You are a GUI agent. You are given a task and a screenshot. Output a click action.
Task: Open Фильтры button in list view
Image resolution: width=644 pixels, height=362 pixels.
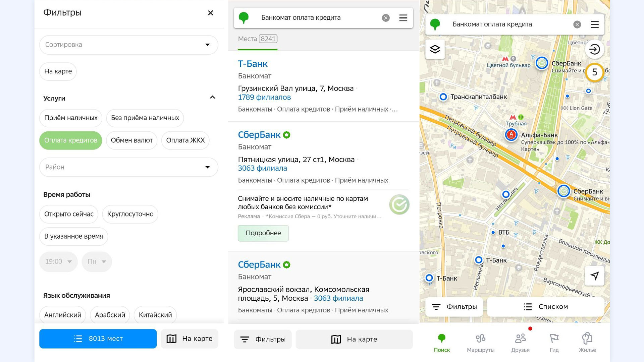tap(263, 340)
